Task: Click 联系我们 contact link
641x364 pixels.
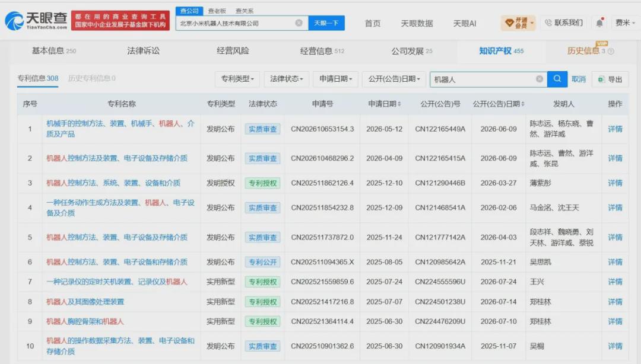Action: click(564, 23)
